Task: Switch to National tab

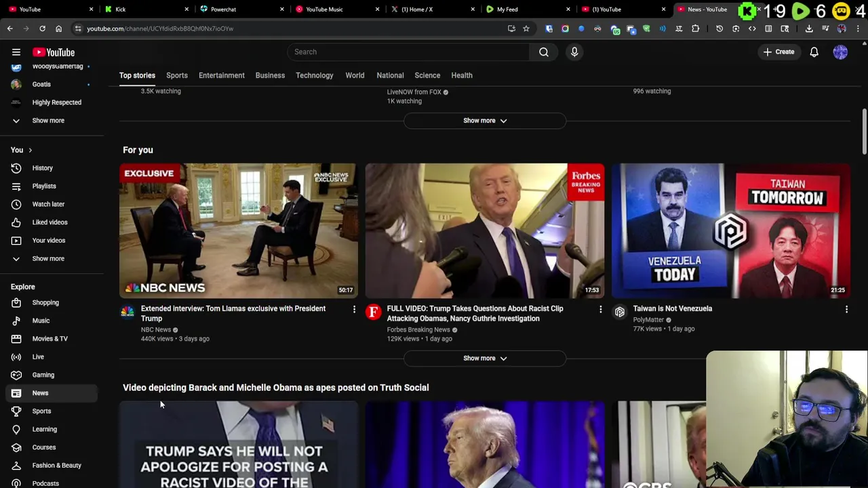Action: pos(390,75)
